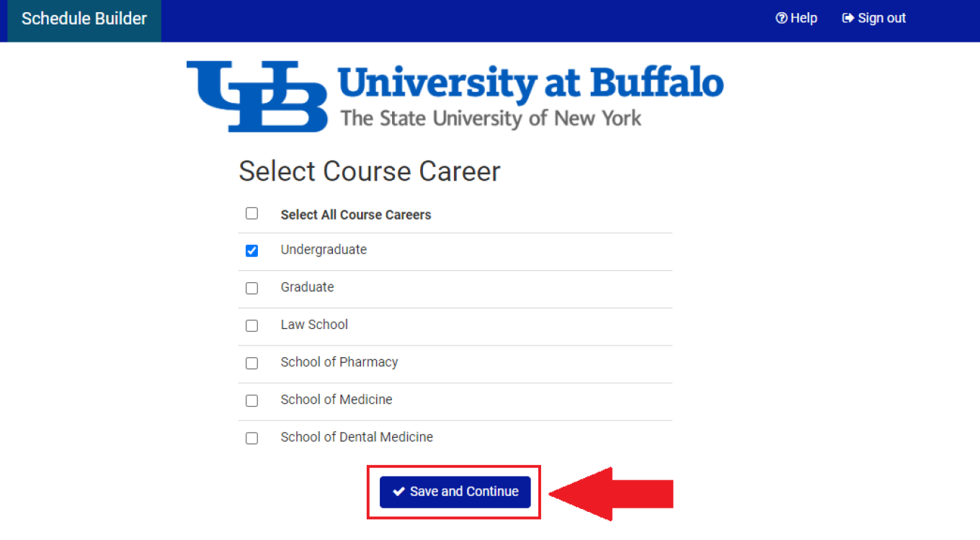Viewport: 980px width, 540px height.
Task: Open the Help menu
Action: [796, 17]
